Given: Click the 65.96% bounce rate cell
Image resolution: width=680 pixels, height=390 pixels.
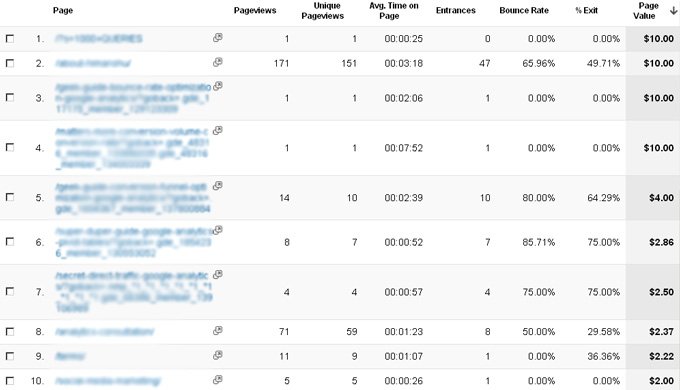Looking at the screenshot, I should coord(539,63).
